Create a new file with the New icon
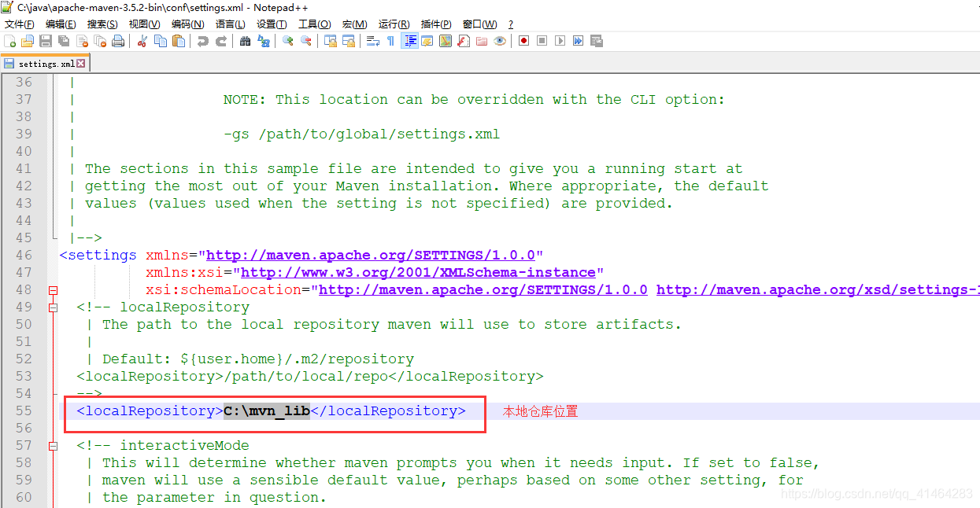This screenshot has width=980, height=508. coord(10,41)
